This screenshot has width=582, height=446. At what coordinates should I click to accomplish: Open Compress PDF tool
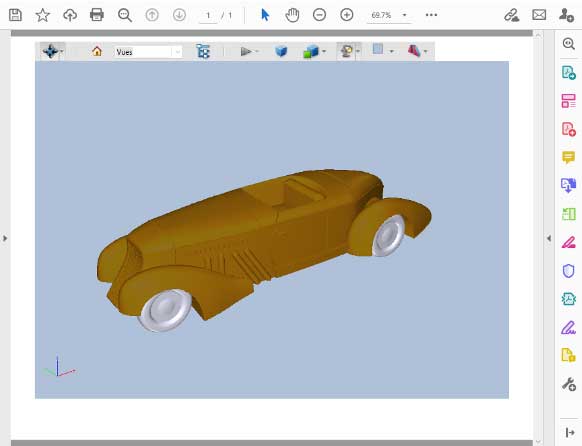568,299
